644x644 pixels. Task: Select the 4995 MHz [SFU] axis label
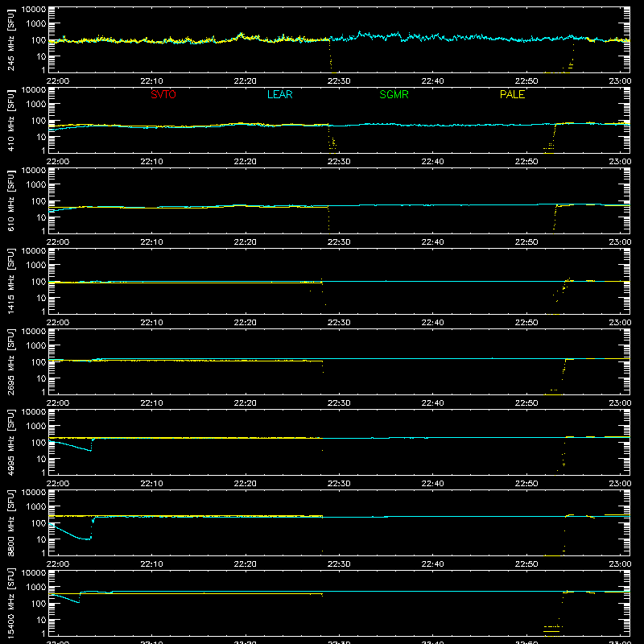point(11,442)
